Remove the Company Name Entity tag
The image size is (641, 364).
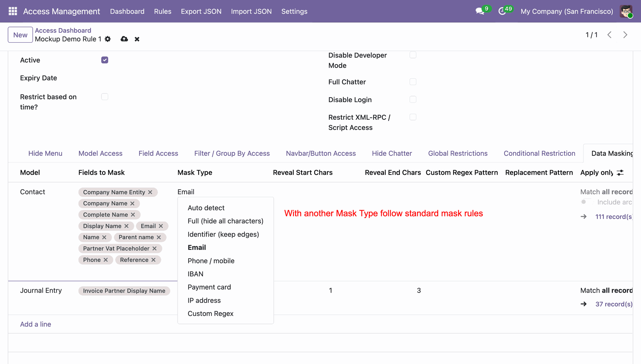pyautogui.click(x=150, y=192)
